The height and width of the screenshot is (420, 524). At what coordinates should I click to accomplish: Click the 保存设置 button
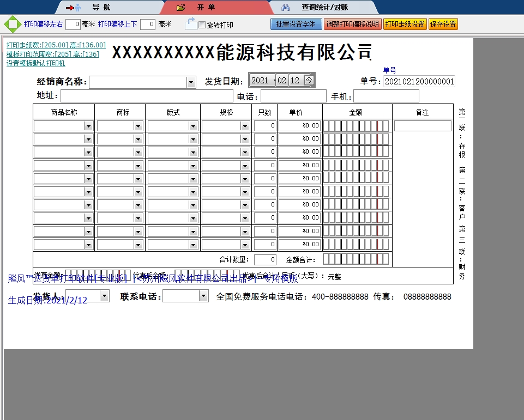[443, 24]
